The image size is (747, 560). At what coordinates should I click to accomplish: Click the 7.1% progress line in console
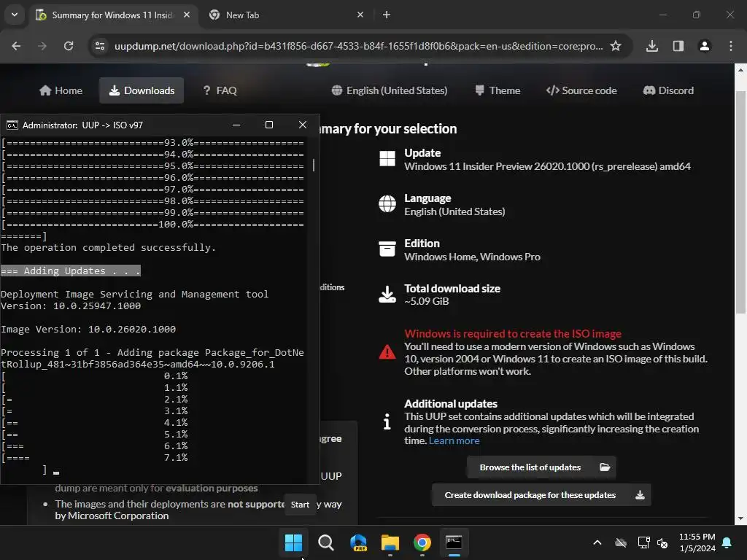(x=94, y=458)
